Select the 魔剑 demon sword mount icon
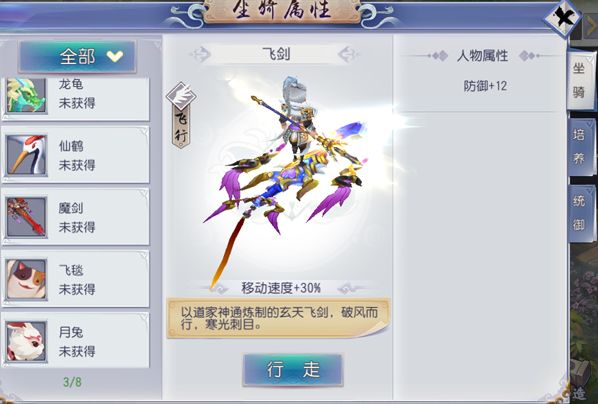 pyautogui.click(x=26, y=217)
